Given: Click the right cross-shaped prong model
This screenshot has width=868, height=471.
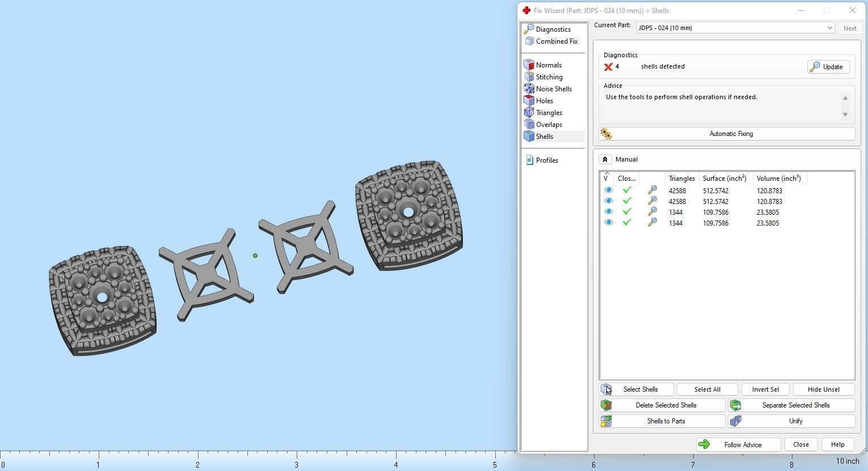Looking at the screenshot, I should click(306, 247).
